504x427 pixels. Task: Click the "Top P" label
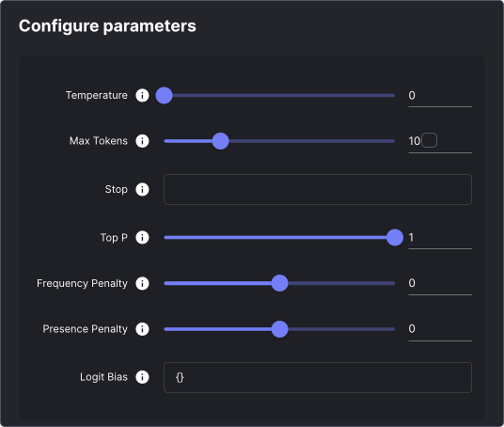[x=114, y=238]
